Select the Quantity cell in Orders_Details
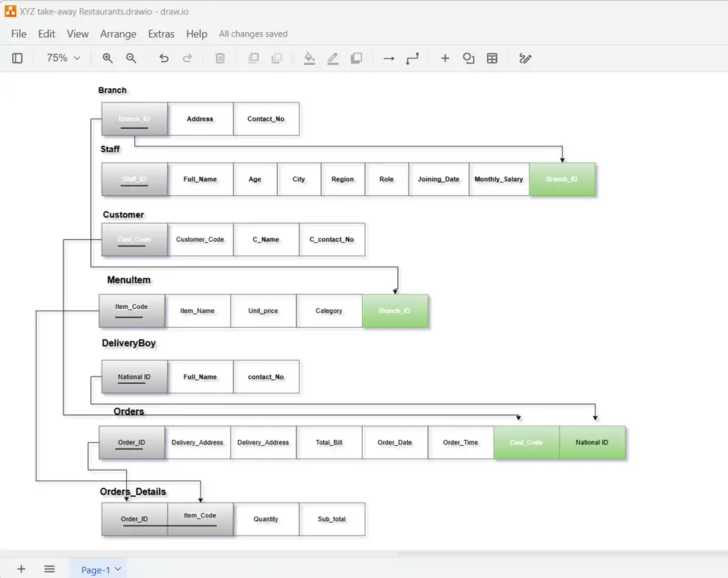 (266, 519)
